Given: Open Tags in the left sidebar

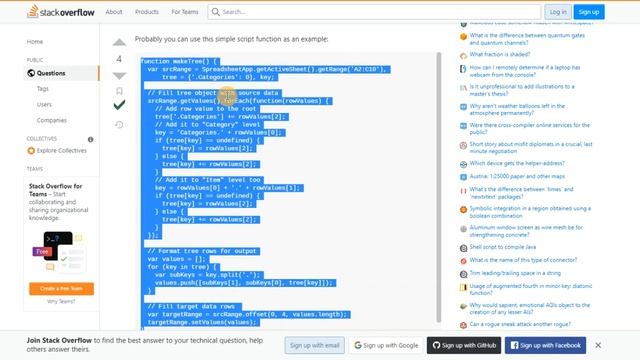Looking at the screenshot, I should coord(42,89).
